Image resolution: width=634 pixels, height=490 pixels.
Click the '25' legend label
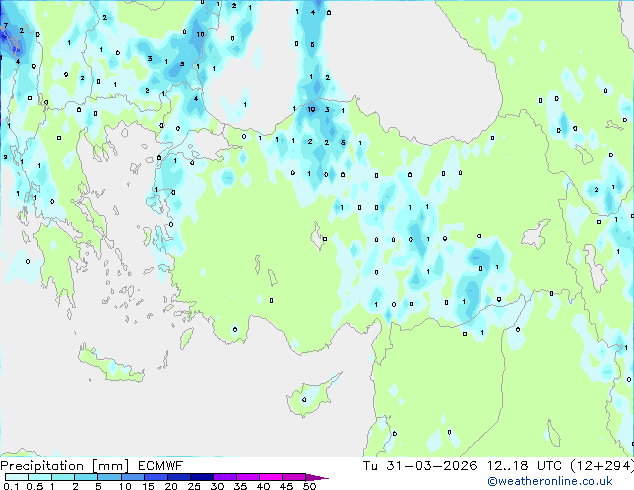[194, 486]
